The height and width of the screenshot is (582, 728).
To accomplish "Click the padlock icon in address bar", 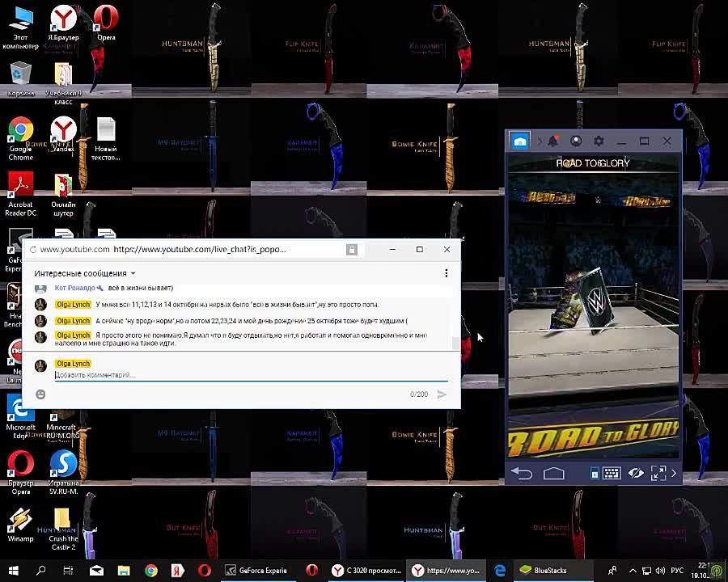I will click(x=352, y=250).
